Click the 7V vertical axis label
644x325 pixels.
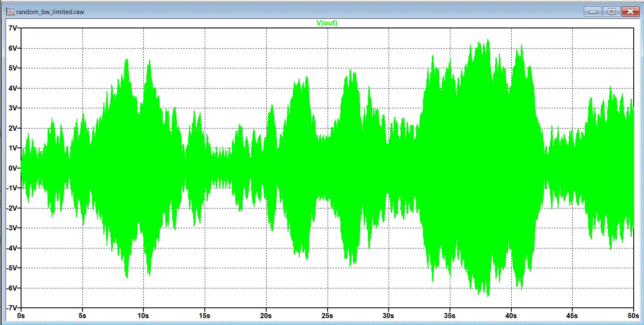pos(12,28)
